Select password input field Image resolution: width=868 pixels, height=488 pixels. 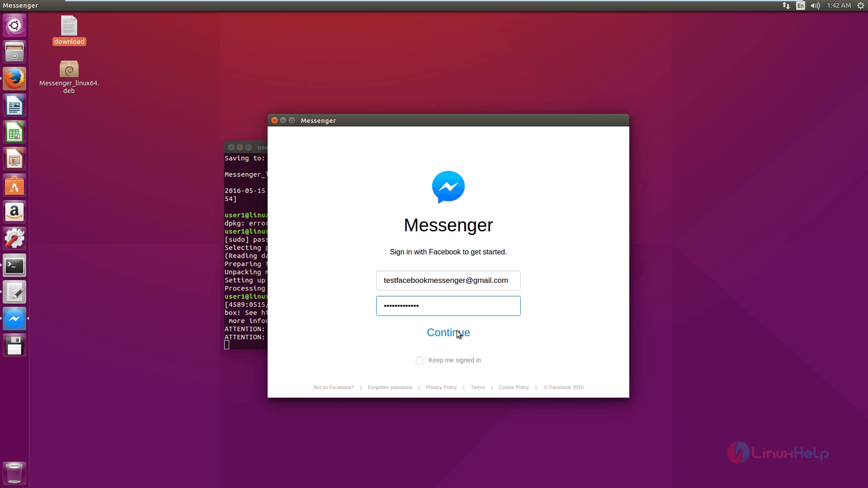(448, 305)
